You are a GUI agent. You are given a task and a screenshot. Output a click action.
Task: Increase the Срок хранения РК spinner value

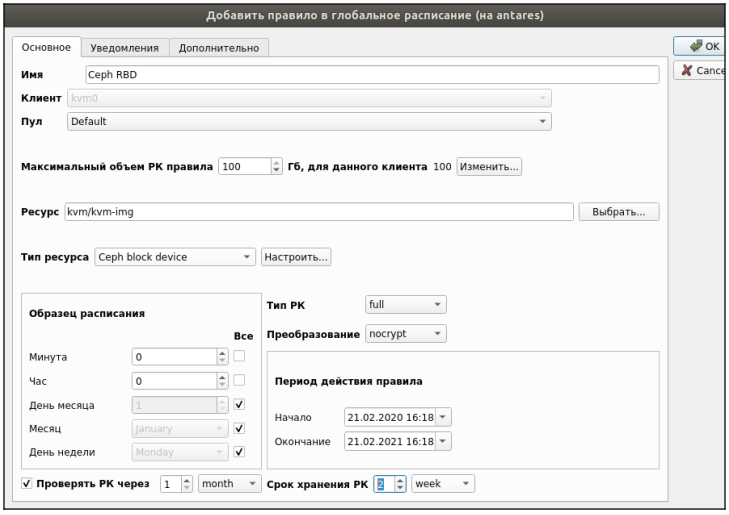click(x=400, y=480)
